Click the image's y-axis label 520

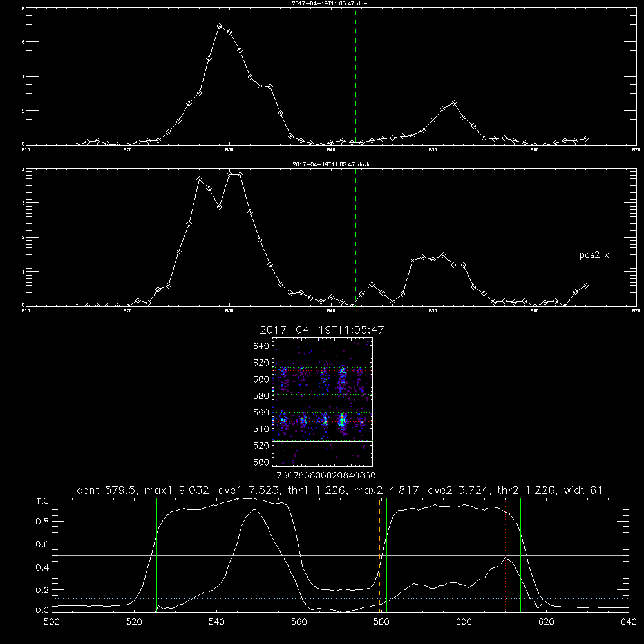(261, 446)
